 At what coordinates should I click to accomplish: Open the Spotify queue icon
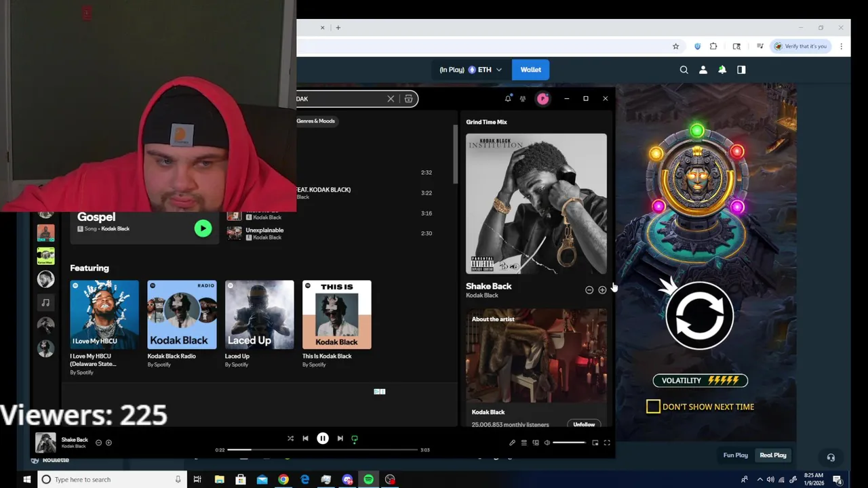point(524,443)
